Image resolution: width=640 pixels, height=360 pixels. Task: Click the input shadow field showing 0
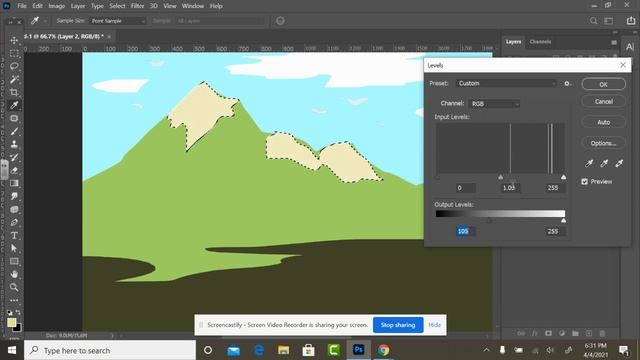click(x=465, y=188)
